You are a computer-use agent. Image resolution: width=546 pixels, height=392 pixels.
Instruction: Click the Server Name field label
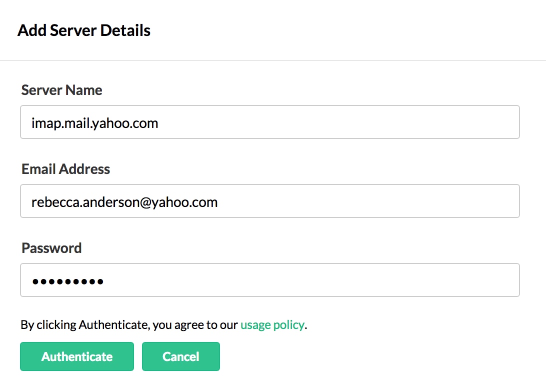61,90
